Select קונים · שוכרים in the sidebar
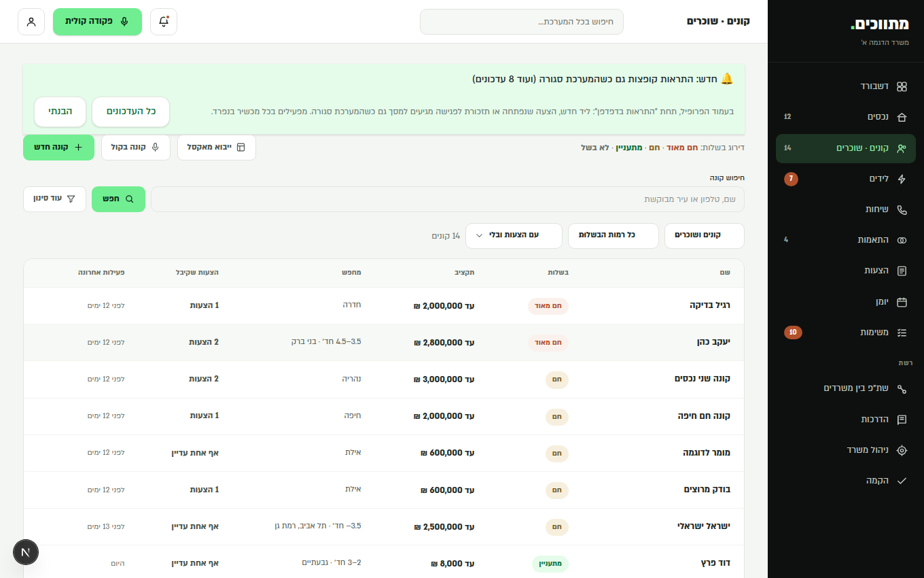Image resolution: width=924 pixels, height=578 pixels. click(x=846, y=148)
